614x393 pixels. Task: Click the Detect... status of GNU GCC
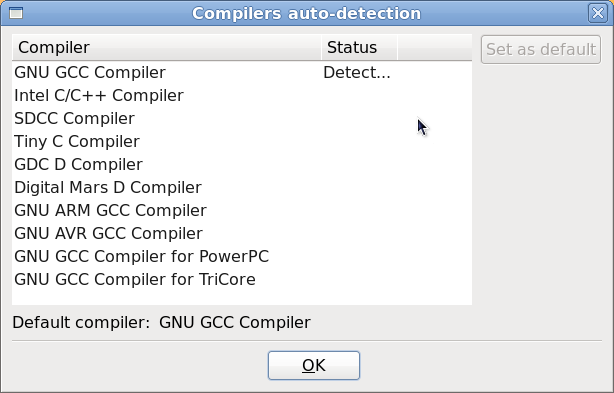tap(357, 72)
